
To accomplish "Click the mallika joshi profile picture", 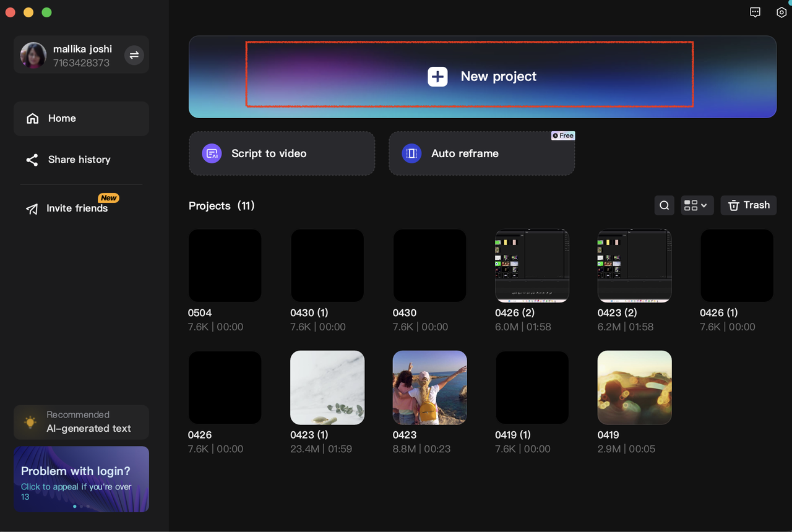I will (33, 55).
